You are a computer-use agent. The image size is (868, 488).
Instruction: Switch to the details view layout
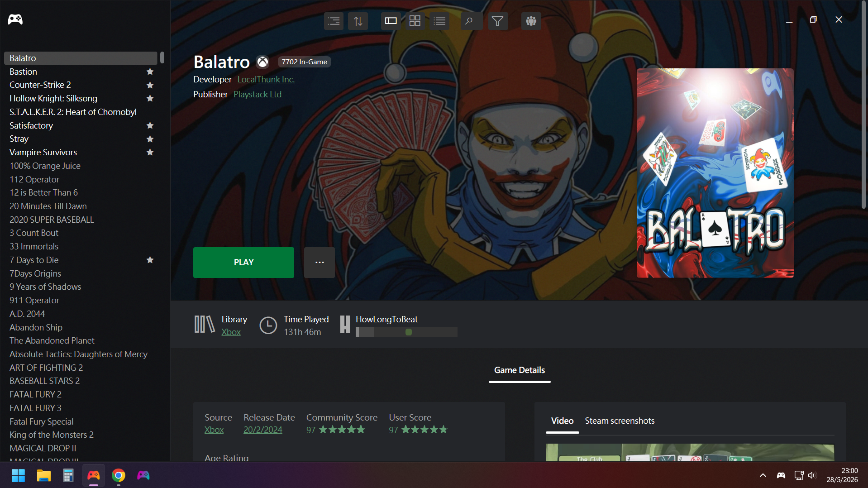391,21
